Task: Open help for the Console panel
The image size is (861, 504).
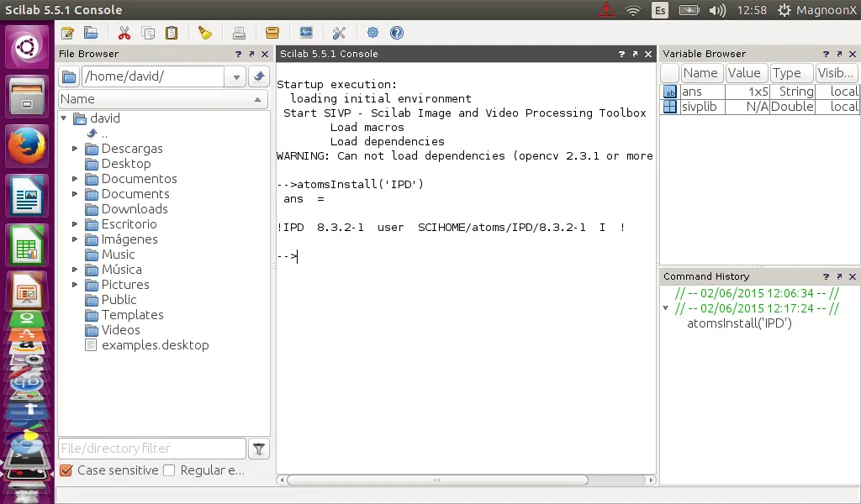Action: [621, 54]
